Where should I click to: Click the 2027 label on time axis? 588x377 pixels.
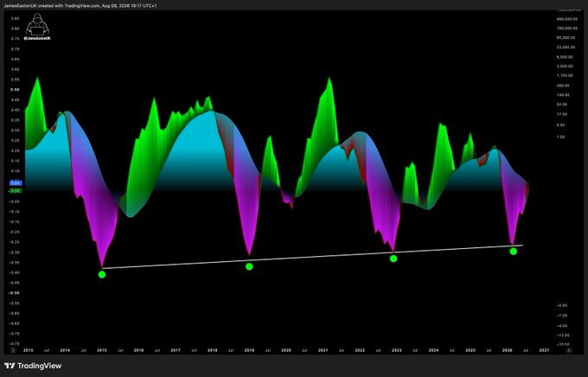pyautogui.click(x=544, y=350)
